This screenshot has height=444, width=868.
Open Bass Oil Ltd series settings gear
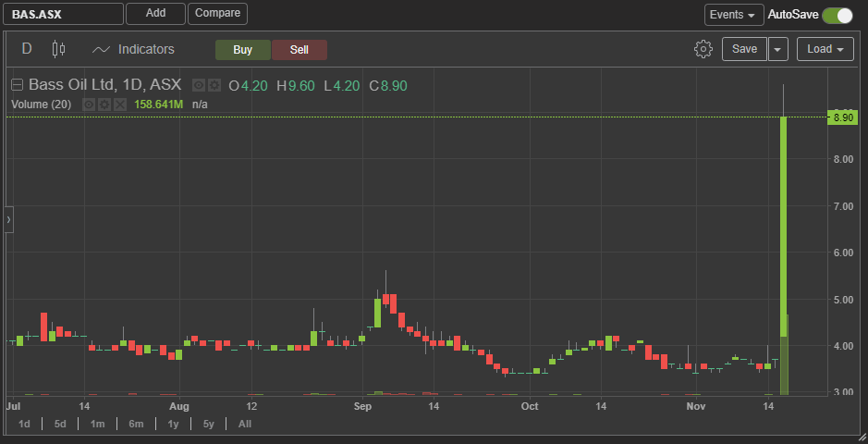pos(214,85)
